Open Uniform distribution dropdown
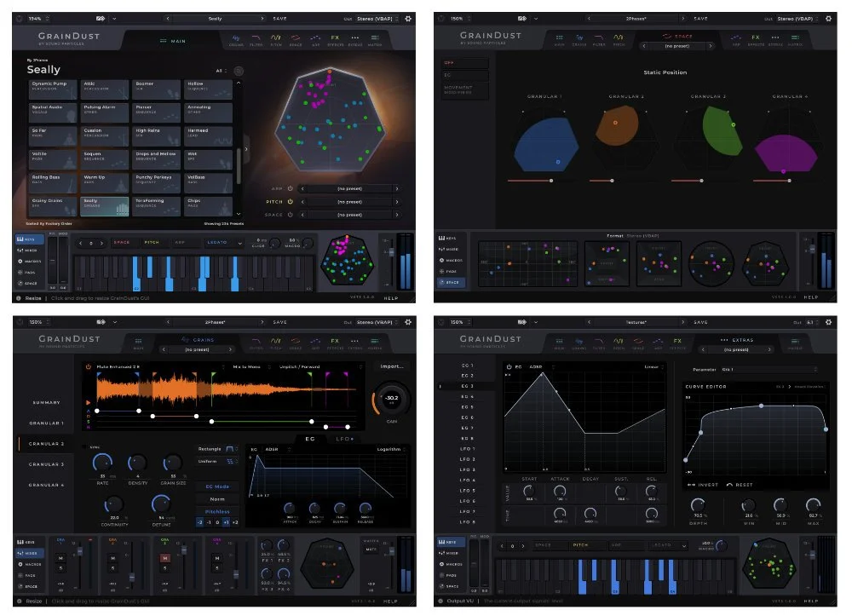The height and width of the screenshot is (616, 852). pyautogui.click(x=216, y=461)
